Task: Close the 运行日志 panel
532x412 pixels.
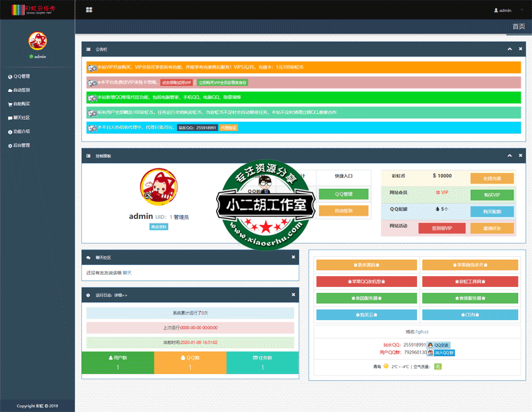Action: click(293, 294)
